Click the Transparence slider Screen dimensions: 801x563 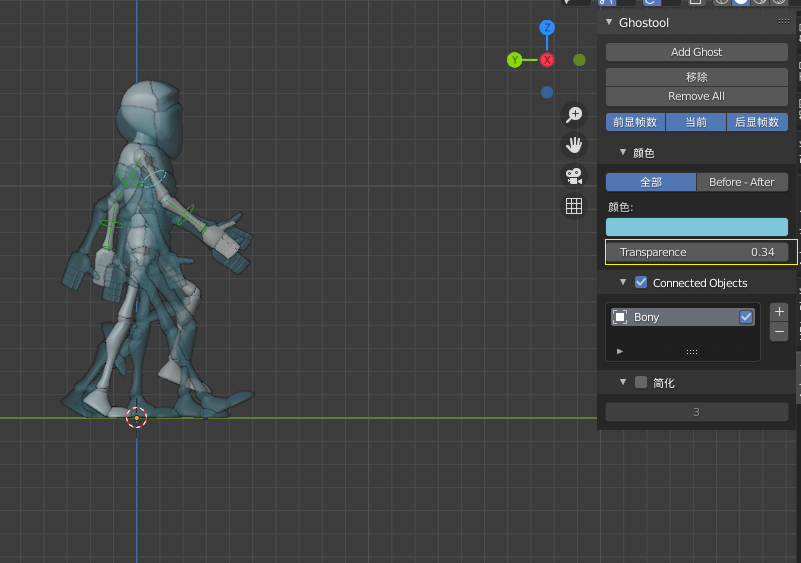697,252
